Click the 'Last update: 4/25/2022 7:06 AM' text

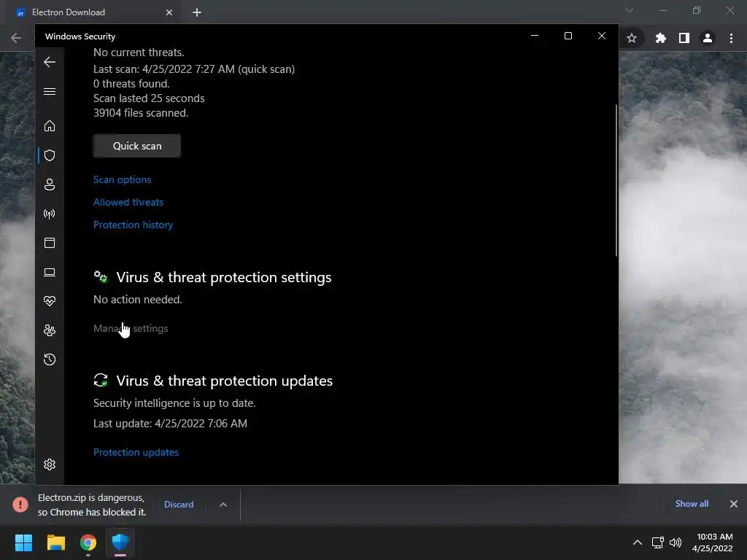(x=170, y=424)
